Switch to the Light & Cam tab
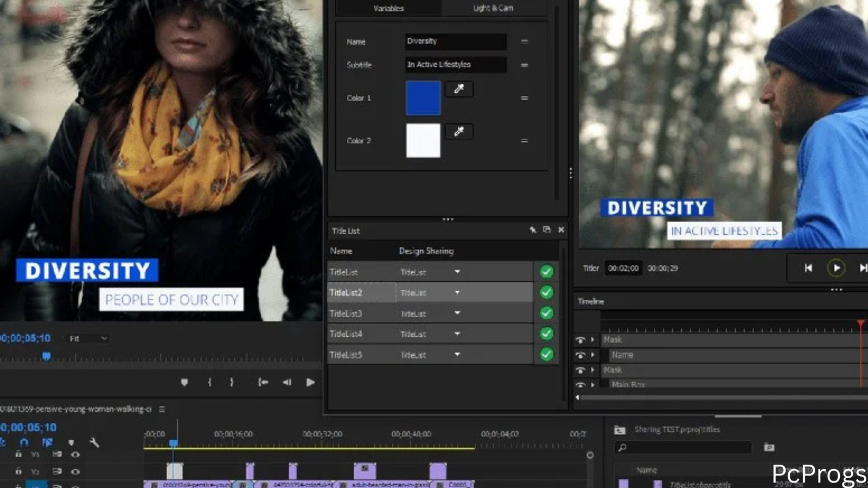The width and height of the screenshot is (868, 488). coord(493,8)
